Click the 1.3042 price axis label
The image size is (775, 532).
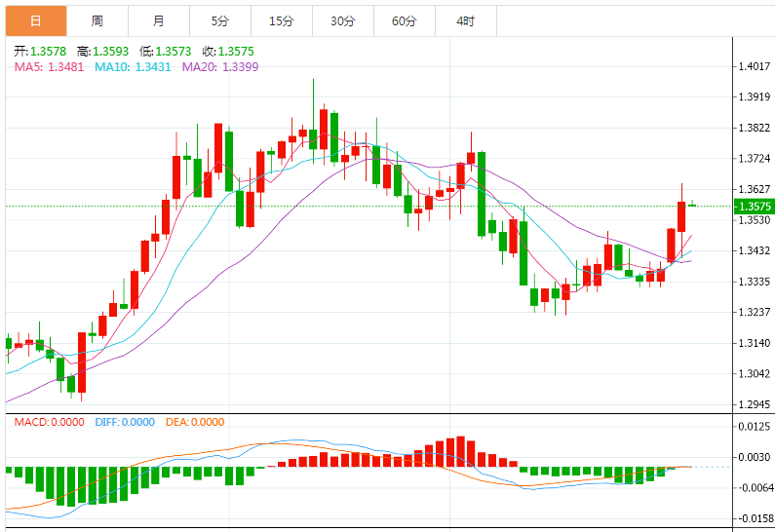point(755,374)
